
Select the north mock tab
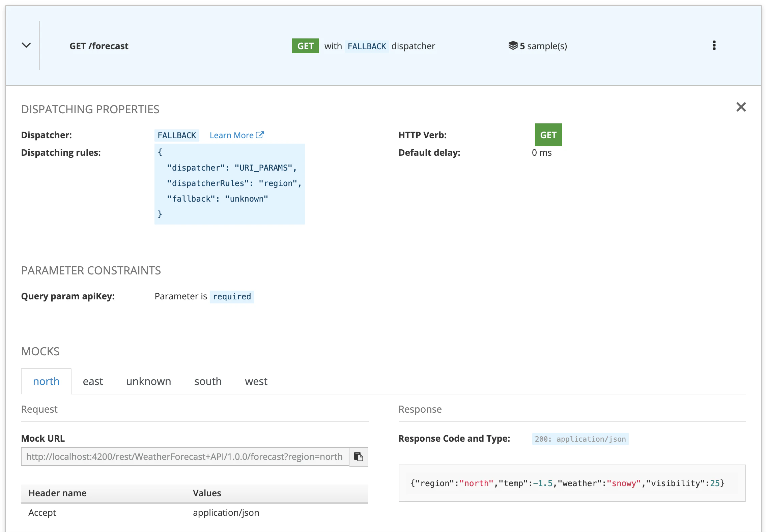(46, 381)
